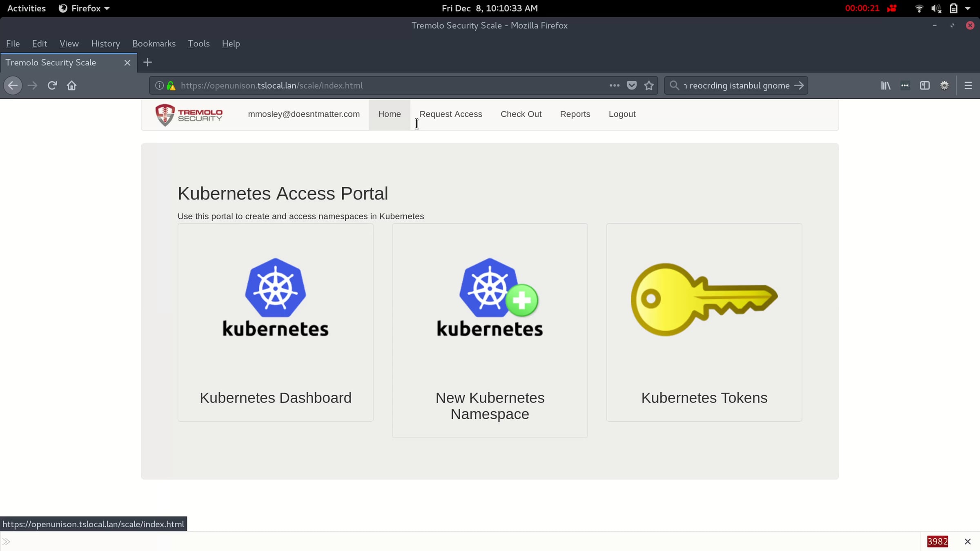Screen dimensions: 980x551
Task: Open the Edit menu
Action: [40, 44]
